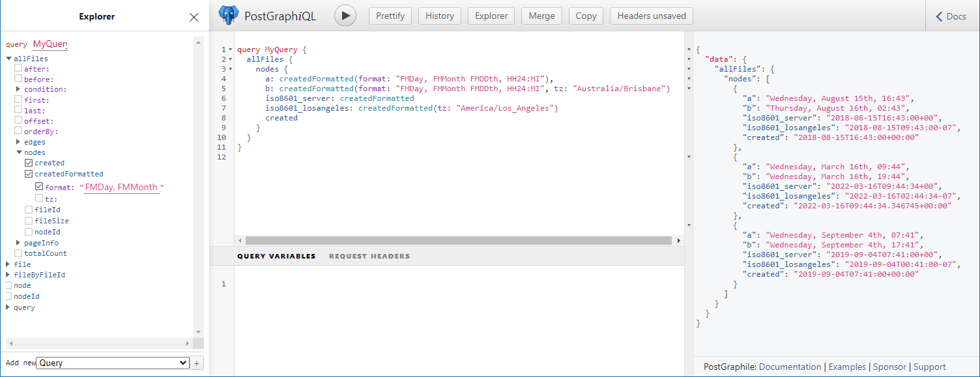Click the explorer horizontal scrollbar
980x377 pixels.
(x=100, y=343)
